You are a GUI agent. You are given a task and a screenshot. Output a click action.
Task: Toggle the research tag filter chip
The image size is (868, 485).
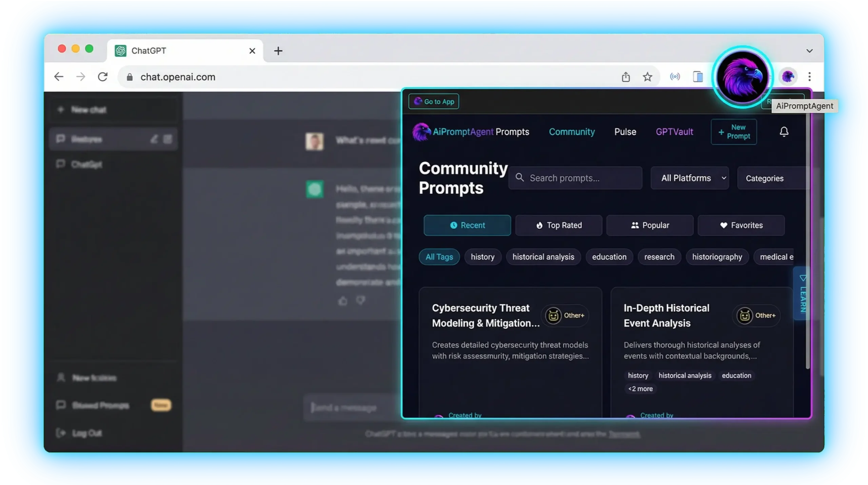pos(659,257)
